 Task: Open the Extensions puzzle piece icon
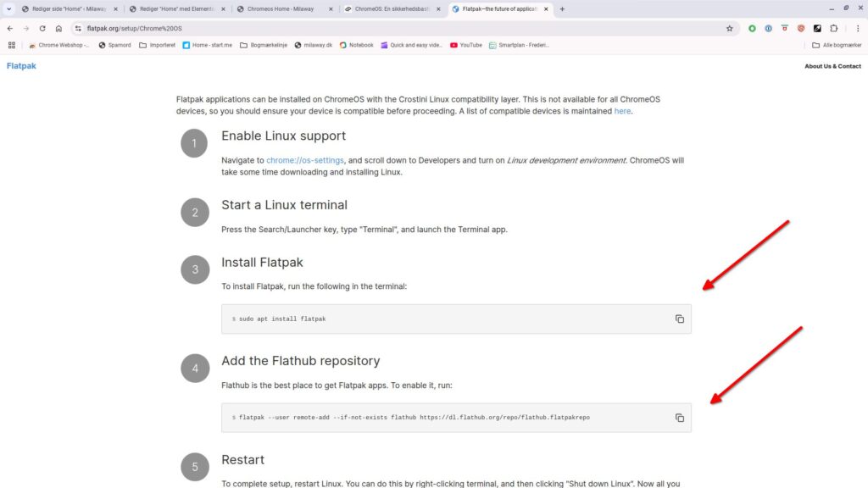click(834, 28)
